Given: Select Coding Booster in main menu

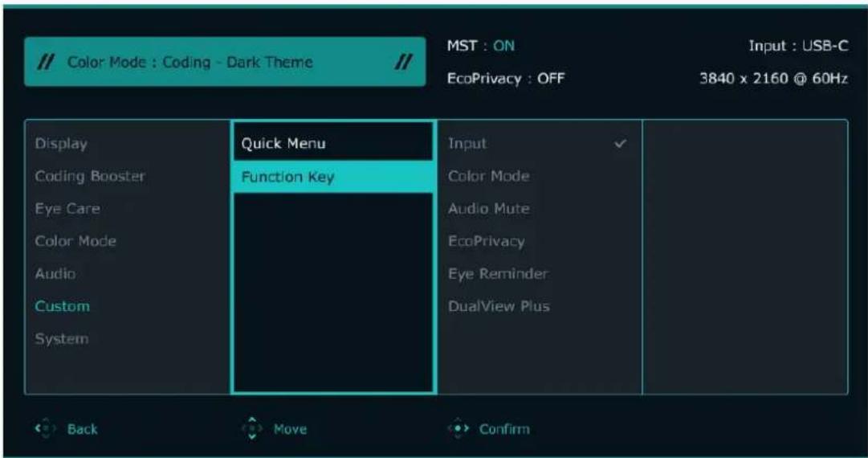Looking at the screenshot, I should 90,176.
